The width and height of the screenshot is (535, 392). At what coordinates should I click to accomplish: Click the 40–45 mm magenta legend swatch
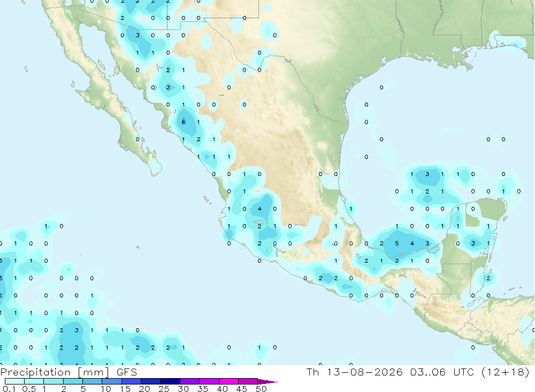click(228, 381)
